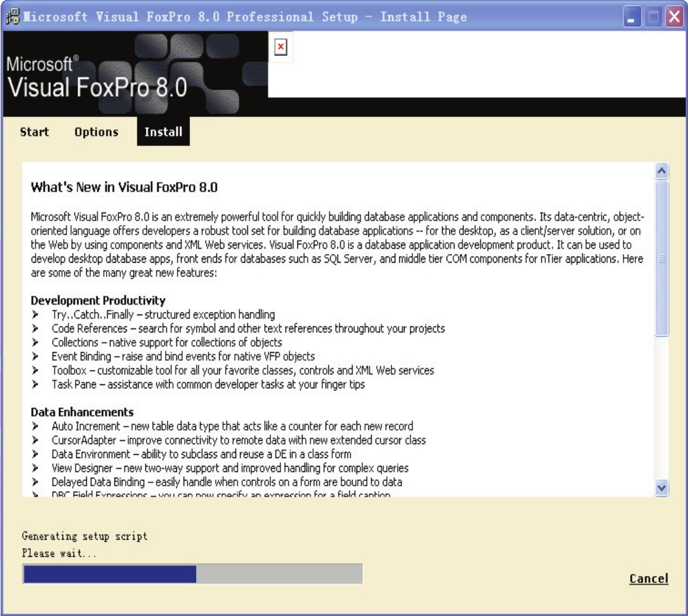
Task: Click the Toolbox bullet line
Action: [x=243, y=370]
